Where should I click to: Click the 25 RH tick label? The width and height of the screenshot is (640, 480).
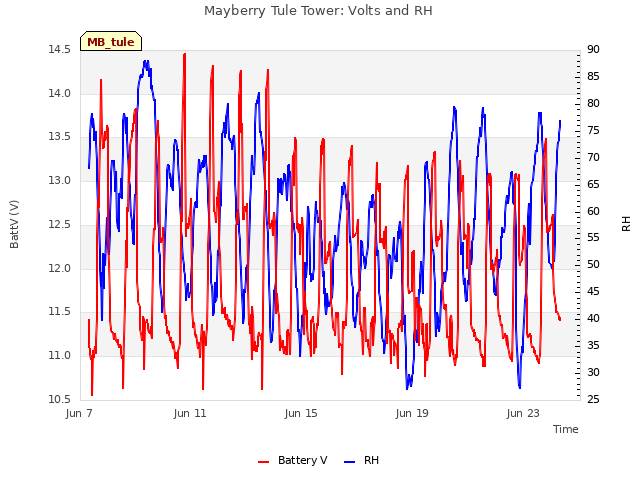593,399
